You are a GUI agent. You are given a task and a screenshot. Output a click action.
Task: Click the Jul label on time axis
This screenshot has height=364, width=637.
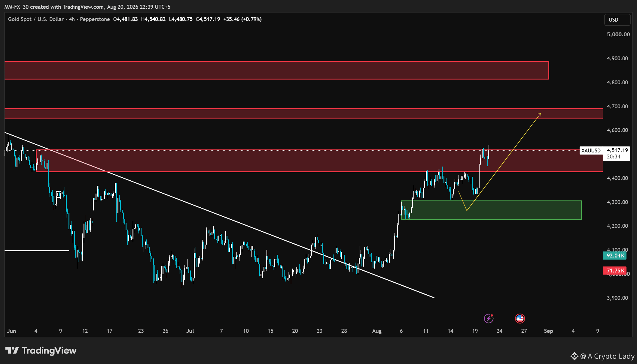pos(190,331)
